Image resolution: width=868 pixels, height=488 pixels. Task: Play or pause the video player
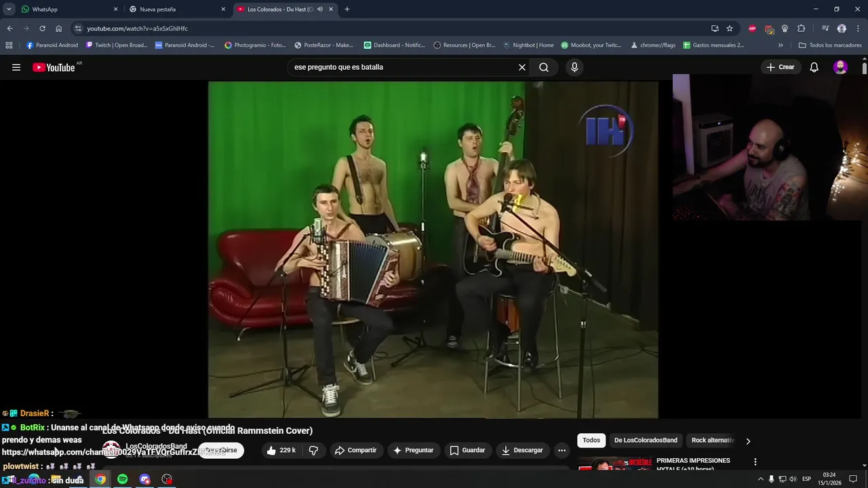click(x=433, y=249)
